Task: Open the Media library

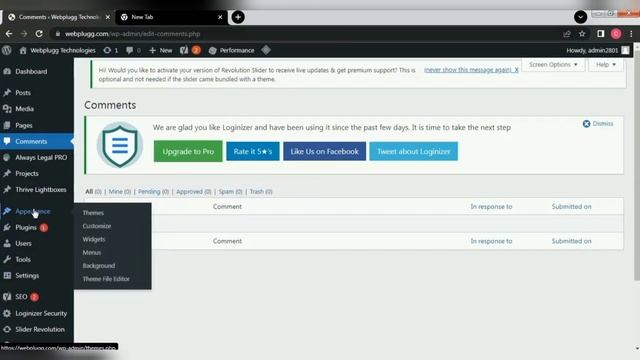Action: (x=24, y=109)
